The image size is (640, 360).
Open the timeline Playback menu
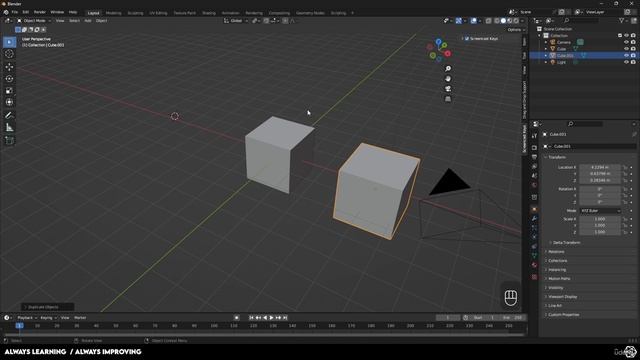point(27,318)
